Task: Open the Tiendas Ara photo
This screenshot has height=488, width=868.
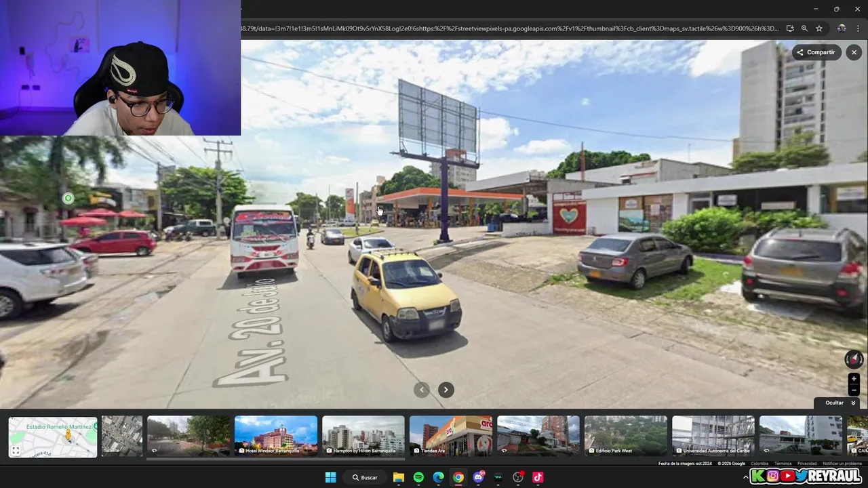Action: pyautogui.click(x=451, y=435)
